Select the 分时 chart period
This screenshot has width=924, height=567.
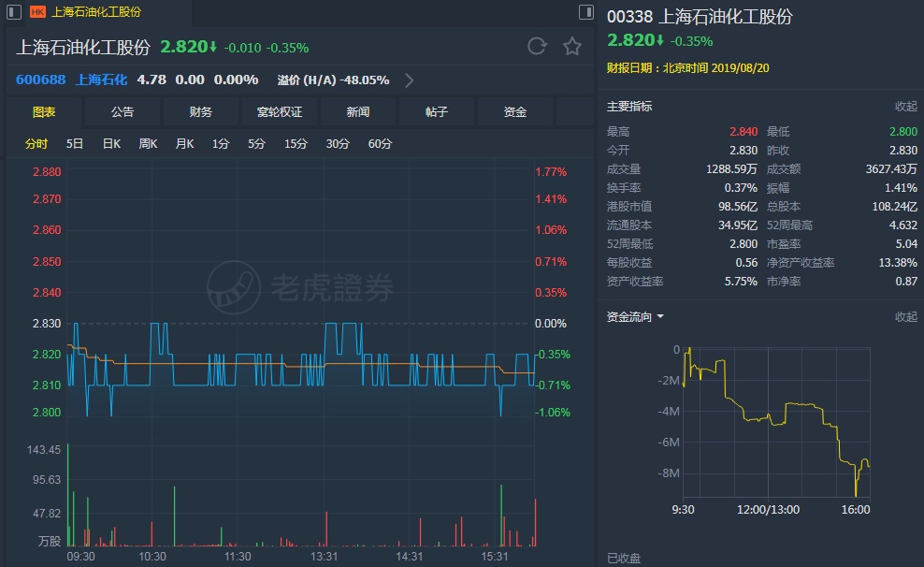36,144
